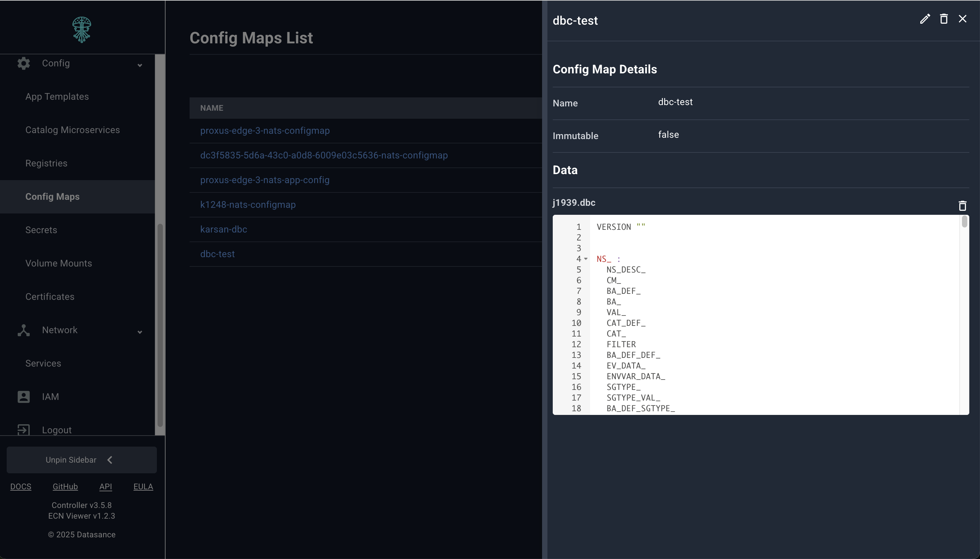The width and height of the screenshot is (980, 559).
Task: Remove j1939.dbc data entry using its trash icon
Action: click(x=963, y=206)
